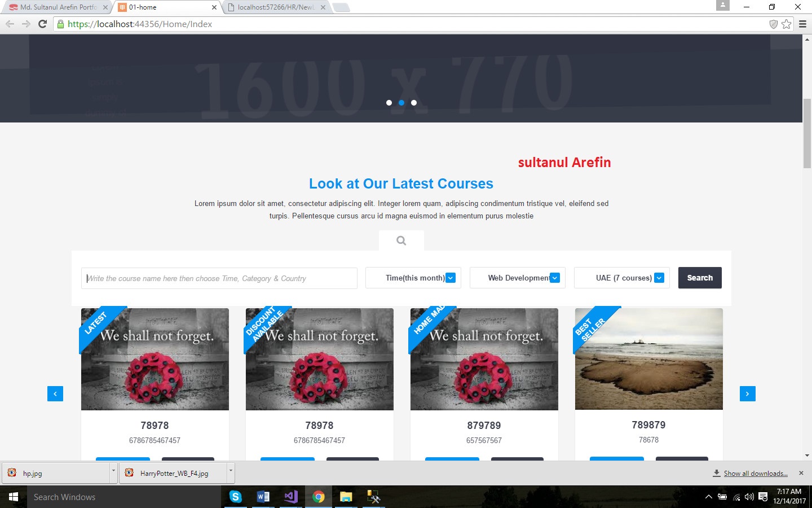Switch to the Md. Sultanul Arefin Portfolio tab
The width and height of the screenshot is (812, 508).
point(56,7)
